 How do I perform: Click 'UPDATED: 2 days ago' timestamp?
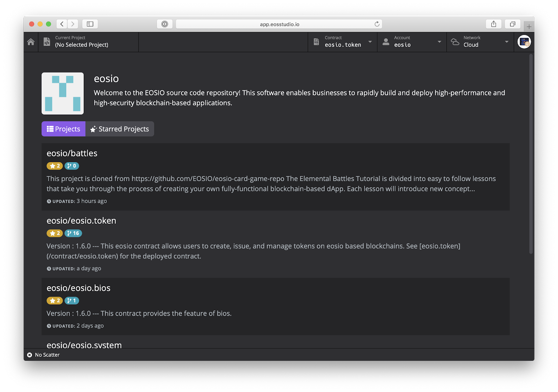[x=75, y=326]
